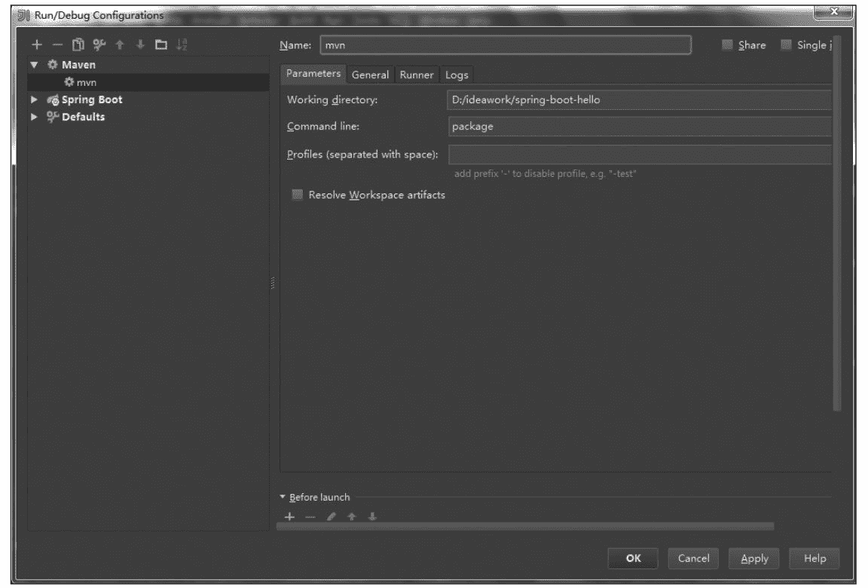Click the create new folder icon

[x=160, y=46]
